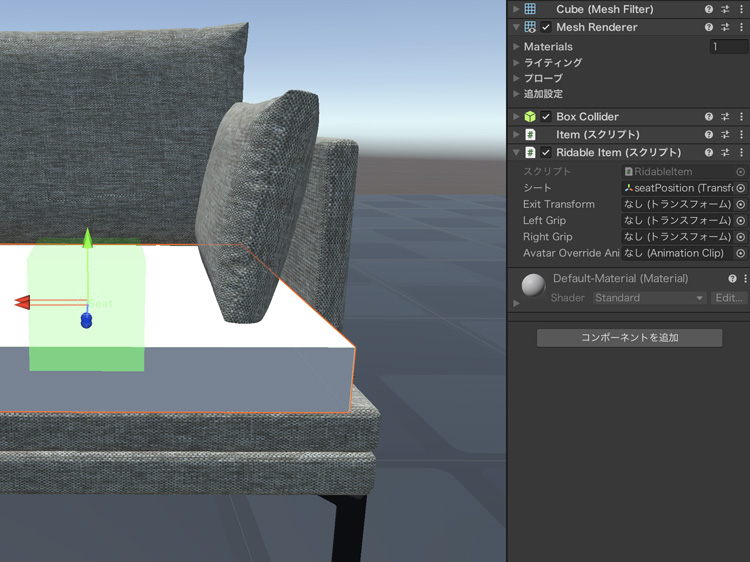Click the object picker for Exit Transform
This screenshot has height=562, width=750.
[x=740, y=204]
